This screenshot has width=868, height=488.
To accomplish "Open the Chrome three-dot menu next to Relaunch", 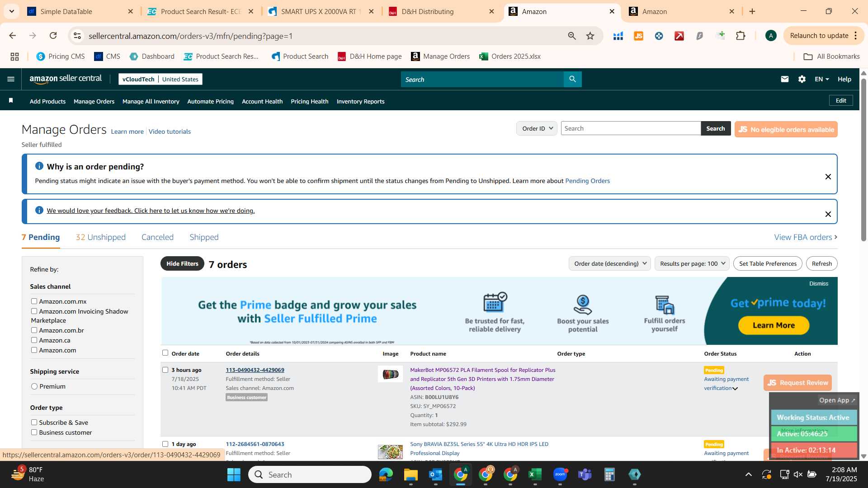I will point(856,36).
